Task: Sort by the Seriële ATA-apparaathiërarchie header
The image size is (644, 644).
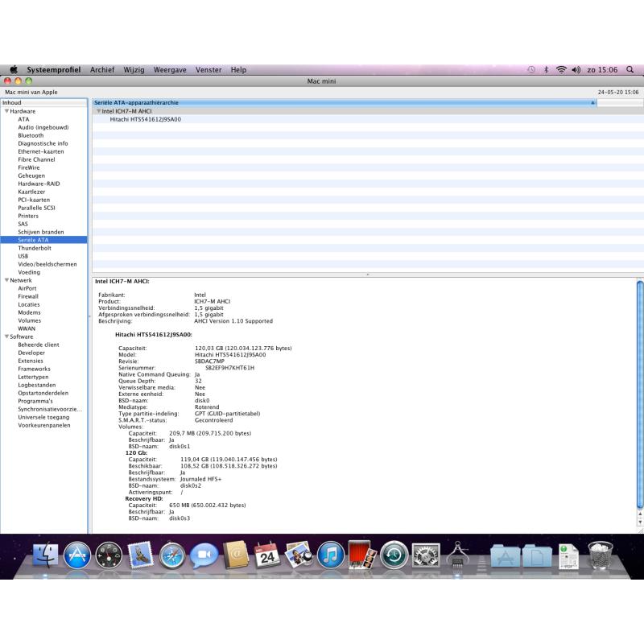Action: tap(345, 103)
